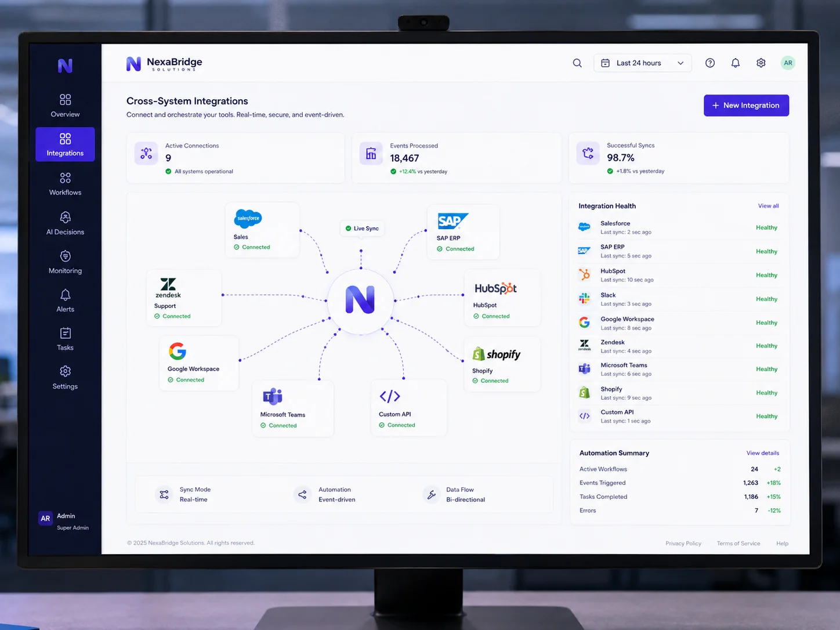The width and height of the screenshot is (840, 630).
Task: Click the Live Sync status badge
Action: 361,229
